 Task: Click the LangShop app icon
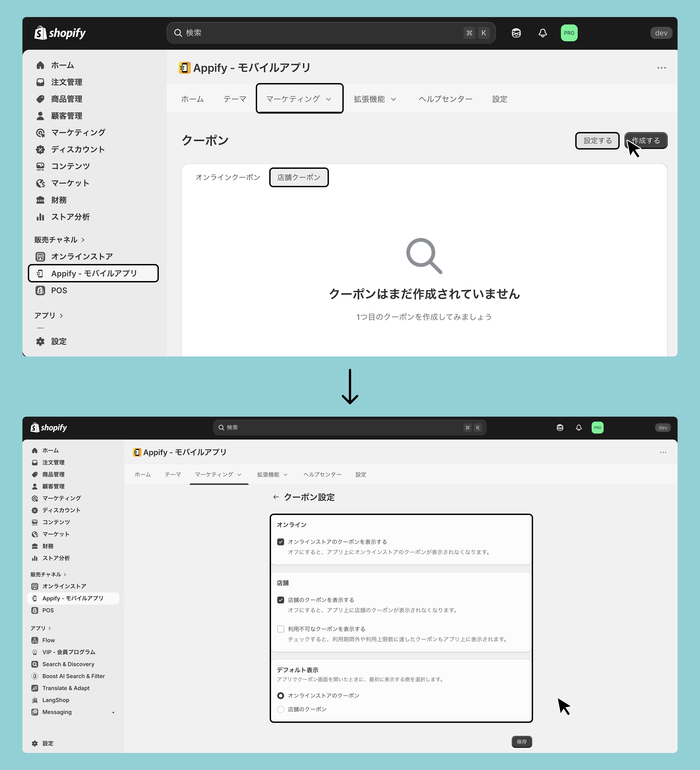[x=35, y=700]
